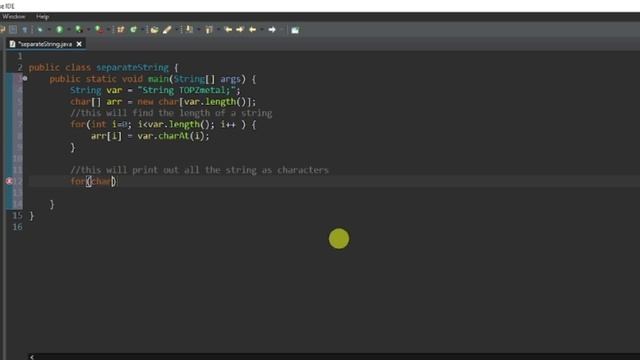Click line number 16 in the gutter
The height and width of the screenshot is (360, 640).
[x=17, y=227]
